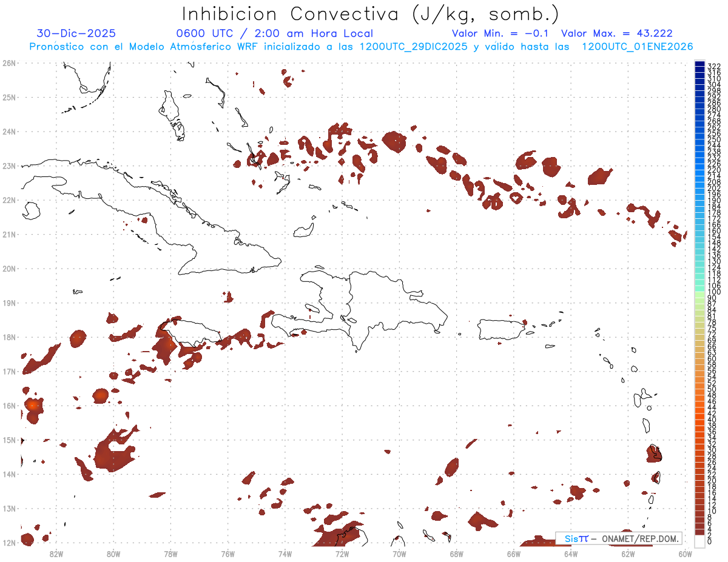Click the 16N latitude label
The width and height of the screenshot is (728, 562).
point(9,406)
